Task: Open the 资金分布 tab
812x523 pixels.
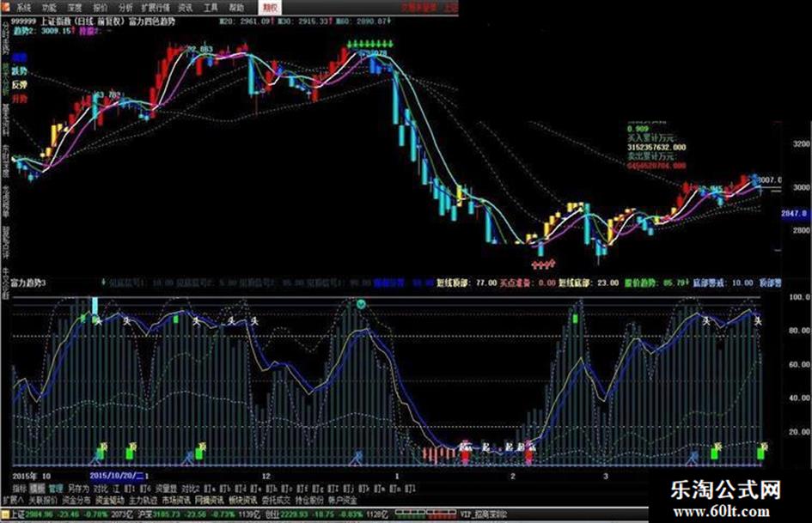Action: 76,501
